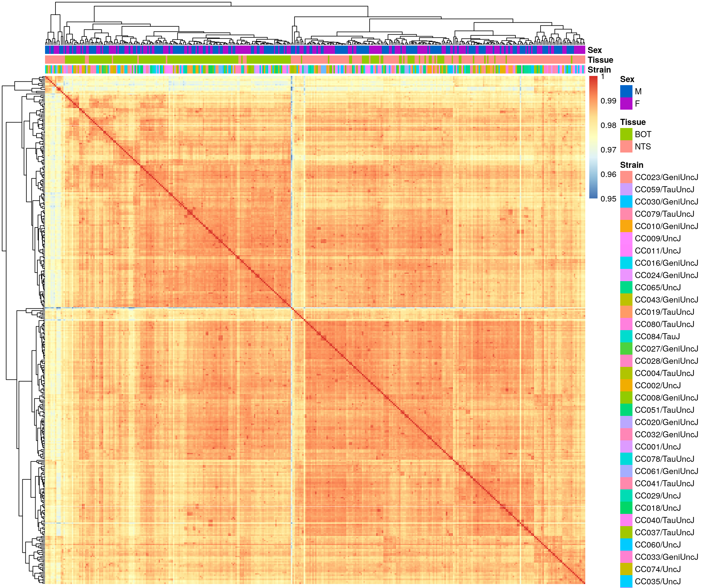Click the Sex annotation color bar
Image resolution: width=706 pixels, height=588 pixels.
coord(315,50)
